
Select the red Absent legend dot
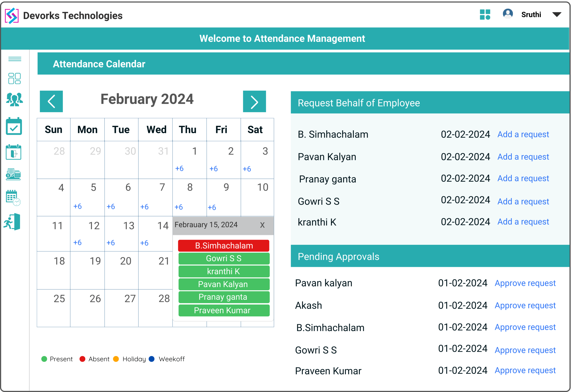(x=82, y=359)
